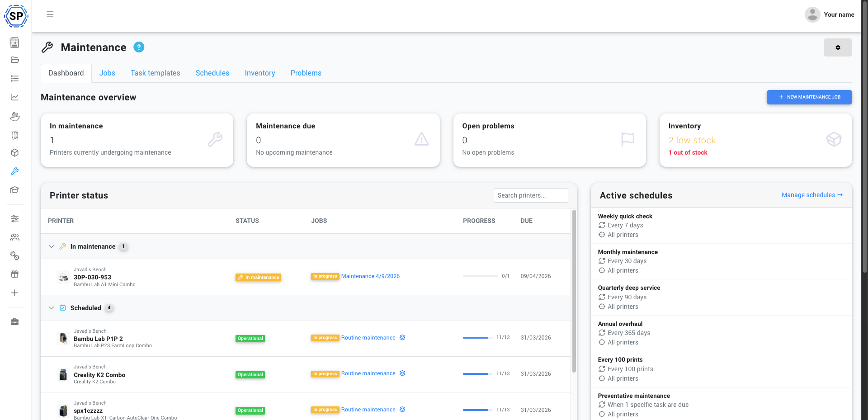Screen dimensions: 868x420
Task: Collapse the In maintenance printer group
Action: point(51,246)
